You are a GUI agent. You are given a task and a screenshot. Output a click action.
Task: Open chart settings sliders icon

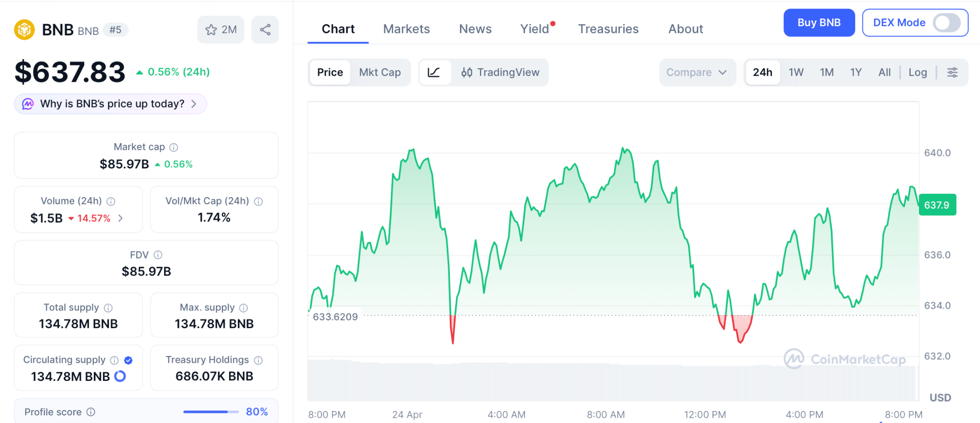(952, 72)
